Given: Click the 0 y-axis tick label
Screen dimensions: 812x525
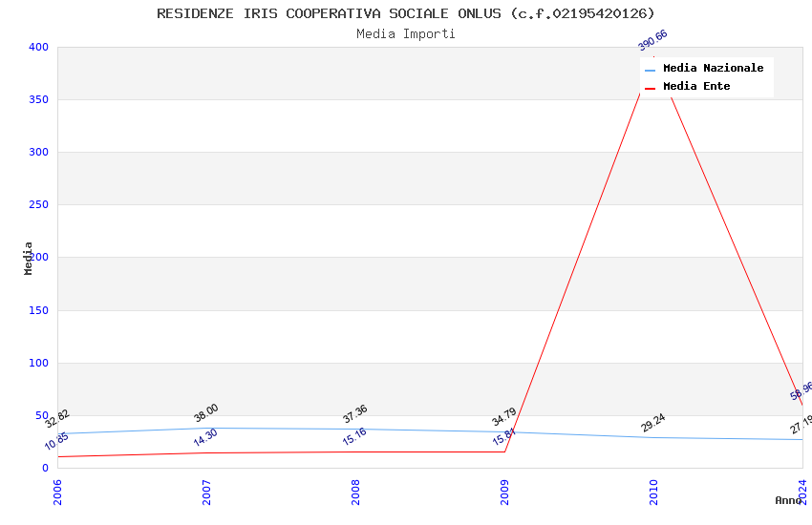Looking at the screenshot, I should (x=45, y=468).
